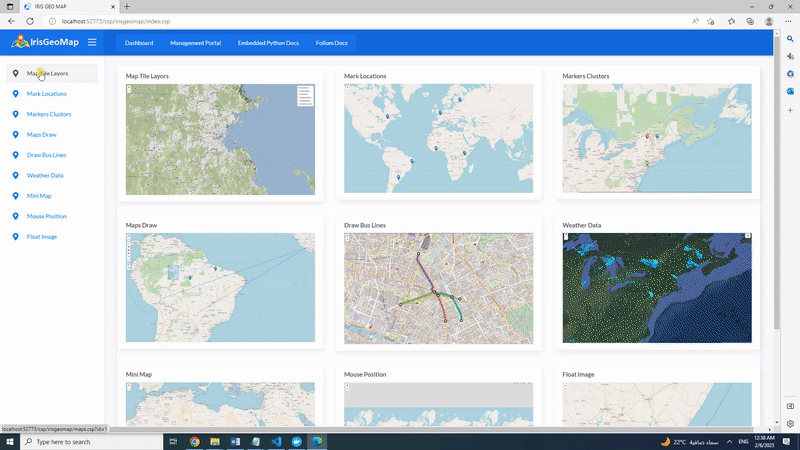Open Edge settings and more menu
Image resolution: width=800 pixels, height=450 pixels.
tap(788, 21)
